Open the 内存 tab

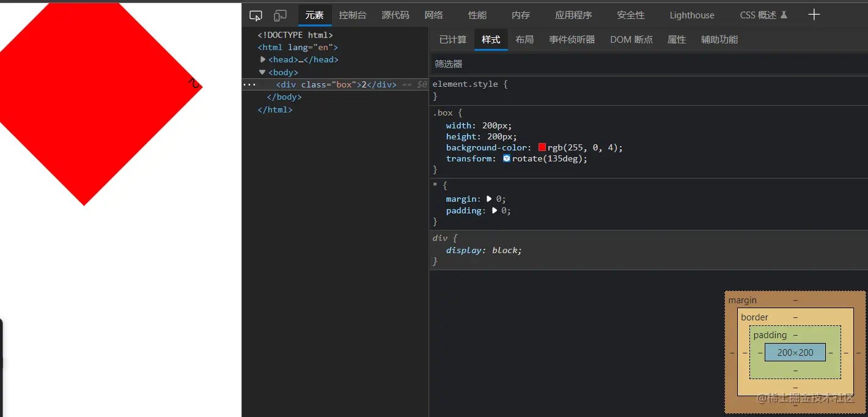[x=521, y=15]
